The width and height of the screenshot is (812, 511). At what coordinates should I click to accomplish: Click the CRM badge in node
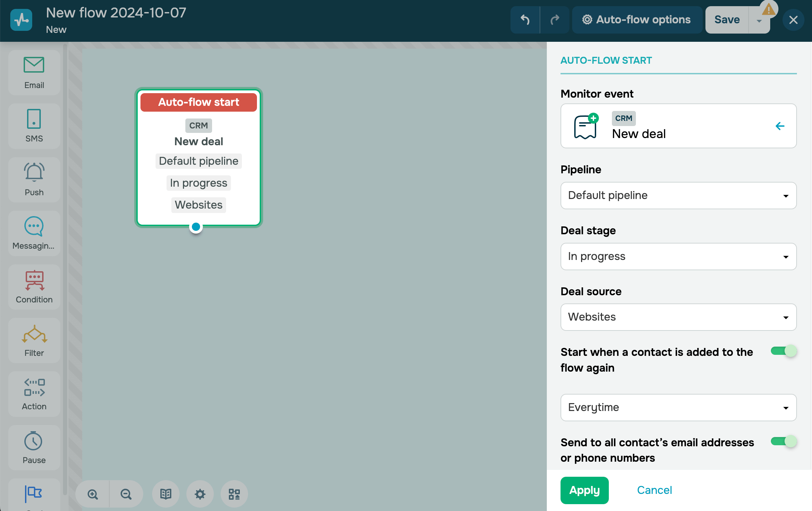pos(199,125)
